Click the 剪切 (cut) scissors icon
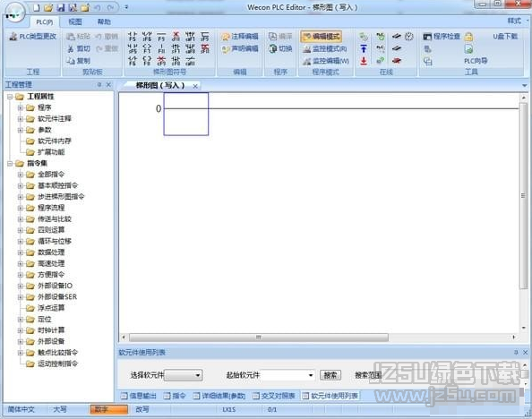The width and height of the screenshot is (532, 419). point(71,49)
